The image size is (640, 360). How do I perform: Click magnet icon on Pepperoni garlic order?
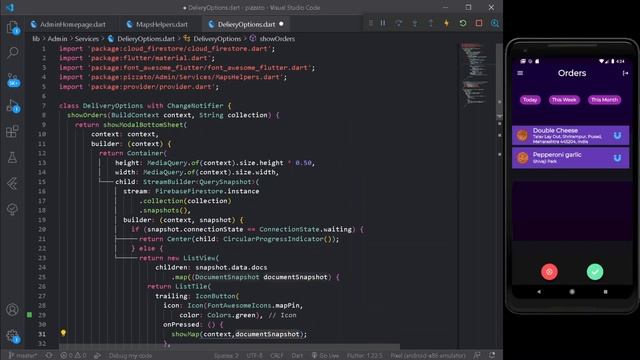[617, 158]
